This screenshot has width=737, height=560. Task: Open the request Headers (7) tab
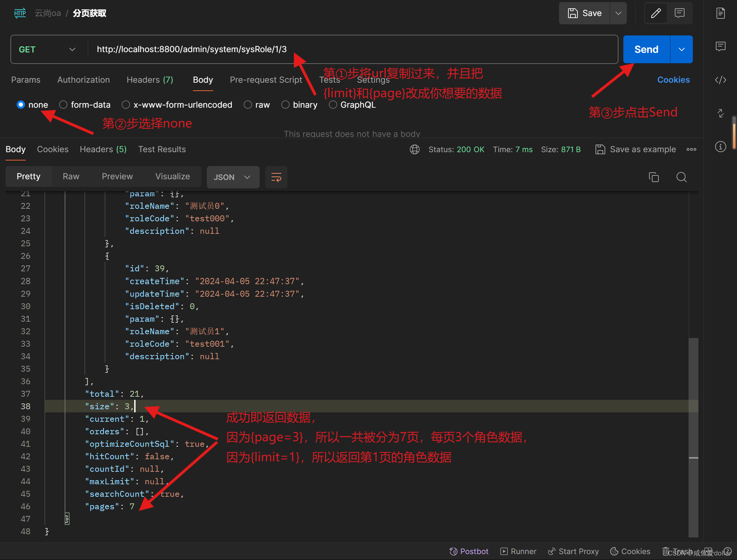tap(150, 80)
